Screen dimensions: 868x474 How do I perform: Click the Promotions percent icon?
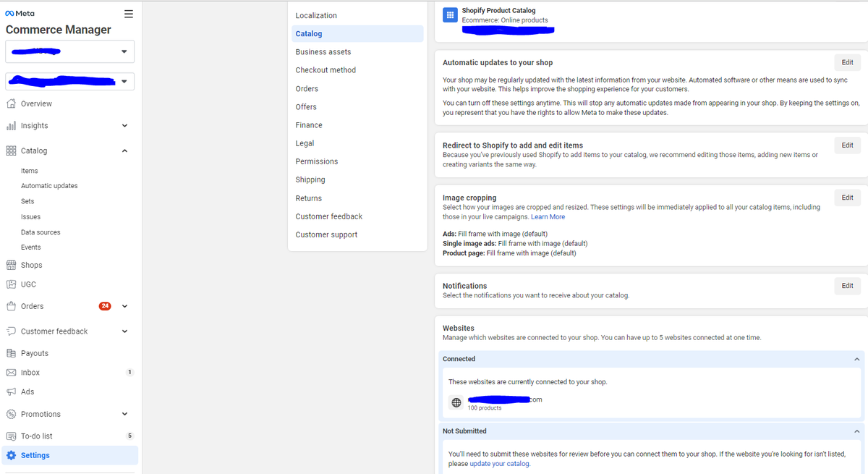click(11, 414)
